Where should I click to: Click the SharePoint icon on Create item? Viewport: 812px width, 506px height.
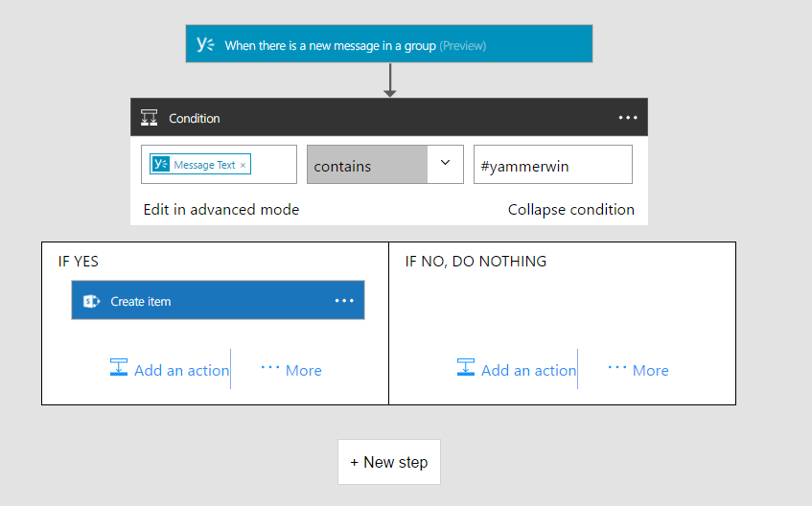(x=92, y=301)
